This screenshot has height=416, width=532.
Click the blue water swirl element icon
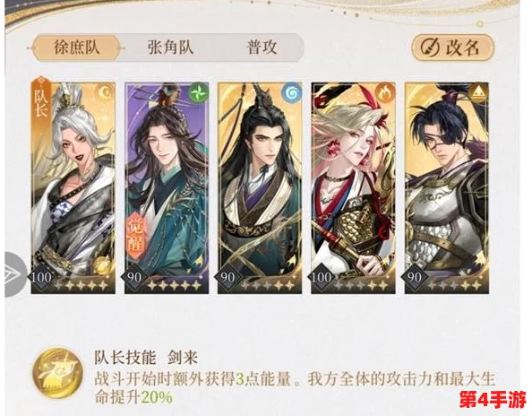click(x=291, y=92)
